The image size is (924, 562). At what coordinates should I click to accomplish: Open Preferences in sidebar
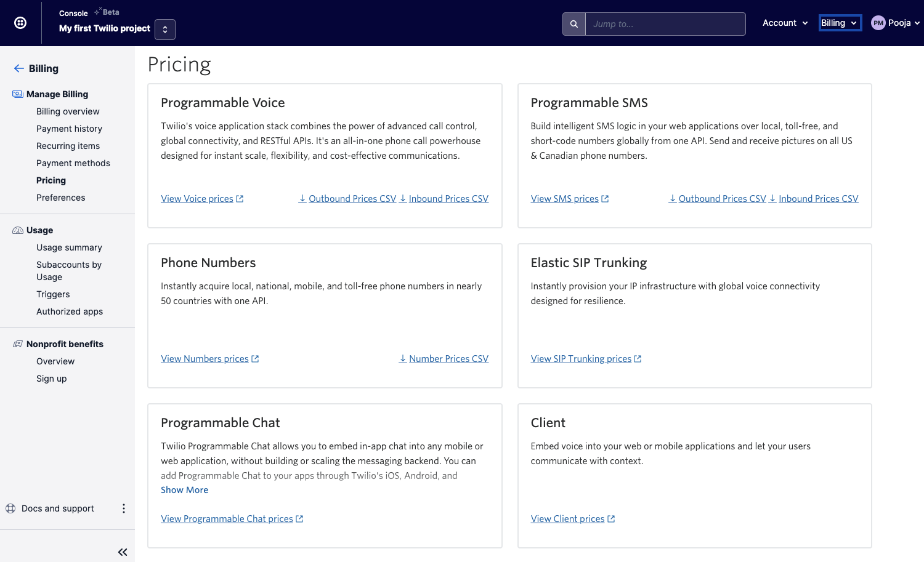(x=61, y=198)
